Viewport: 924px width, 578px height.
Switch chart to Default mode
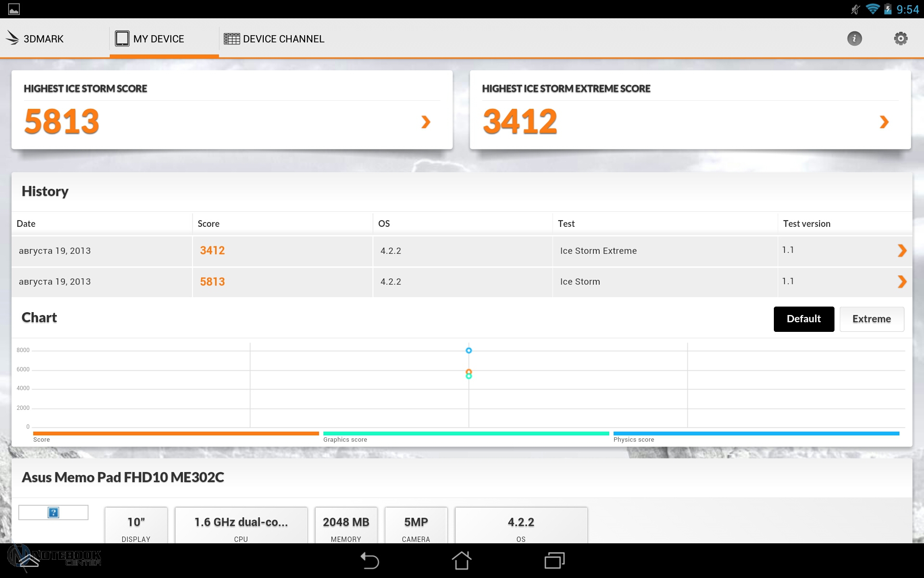(x=804, y=319)
